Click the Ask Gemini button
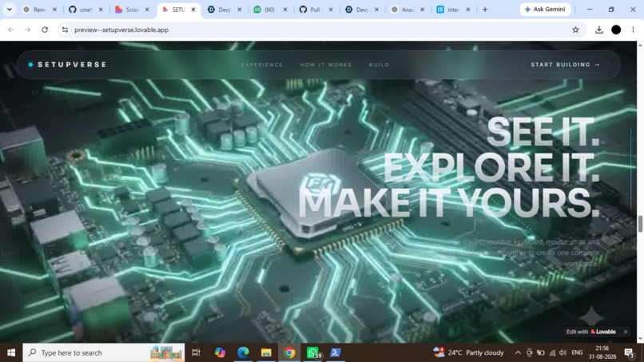The width and height of the screenshot is (644, 362). (545, 9)
